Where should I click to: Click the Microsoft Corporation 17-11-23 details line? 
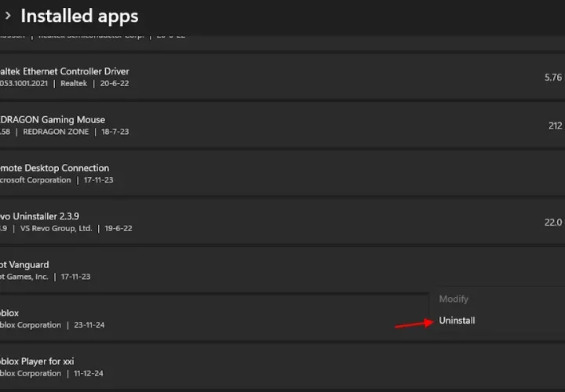click(56, 180)
